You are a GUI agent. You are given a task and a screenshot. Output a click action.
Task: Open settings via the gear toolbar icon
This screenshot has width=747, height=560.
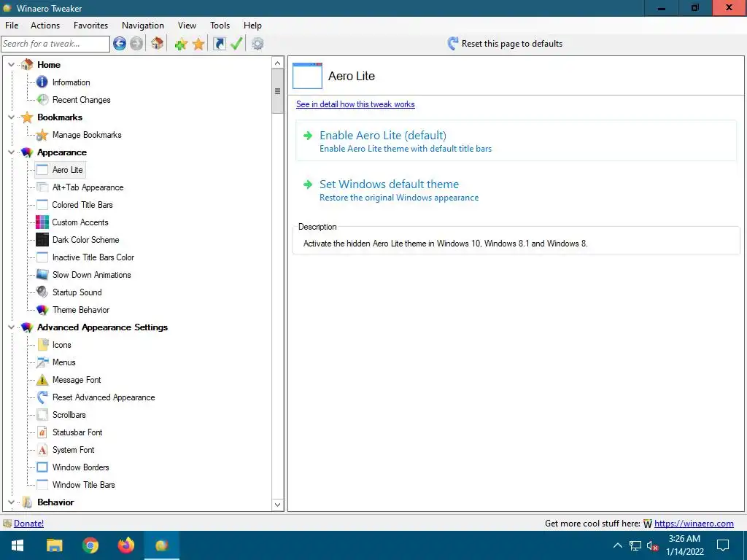[258, 44]
